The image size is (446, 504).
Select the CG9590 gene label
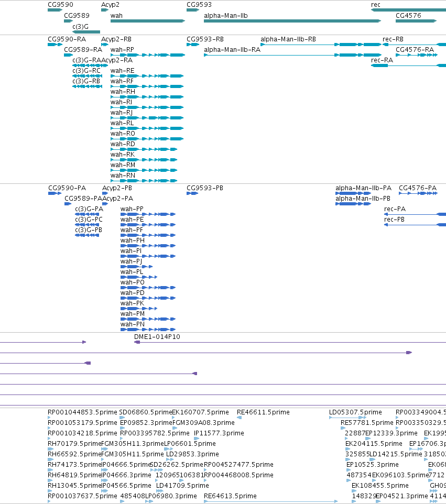pyautogui.click(x=60, y=5)
